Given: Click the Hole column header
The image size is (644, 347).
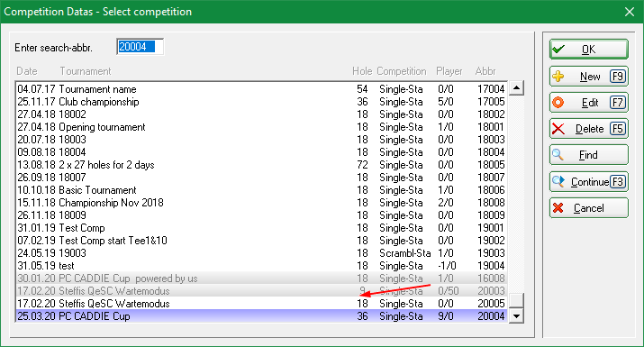Looking at the screenshot, I should [x=362, y=71].
